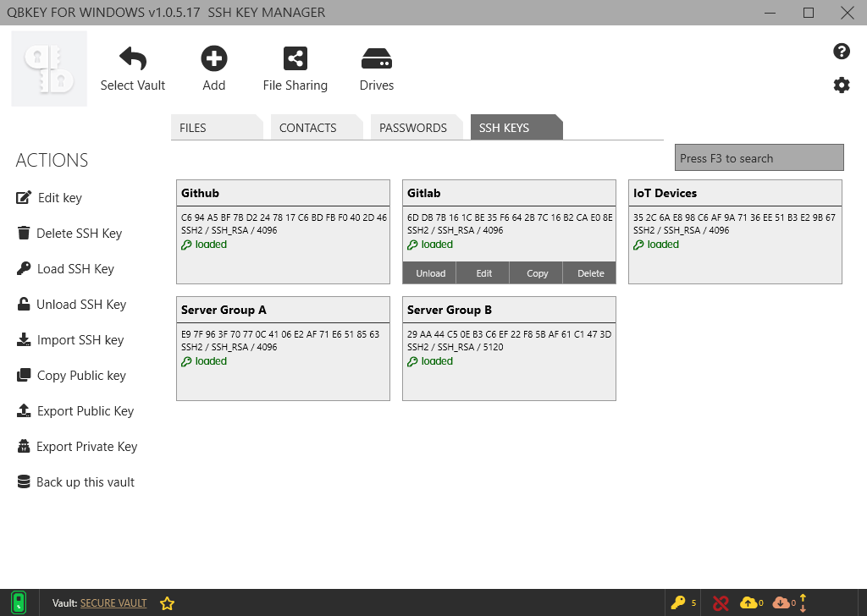Click Github fingerprint starting C6 94 A5
Screen dimensions: 867x616
(284, 217)
